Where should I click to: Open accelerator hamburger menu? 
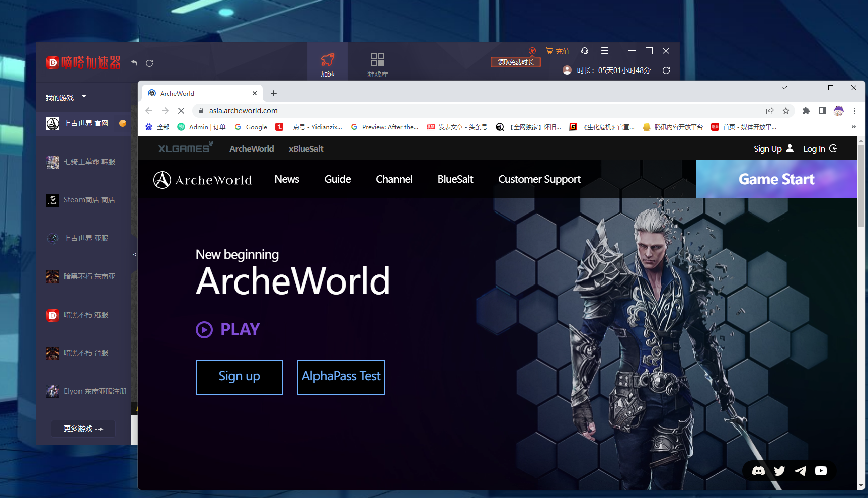click(605, 51)
